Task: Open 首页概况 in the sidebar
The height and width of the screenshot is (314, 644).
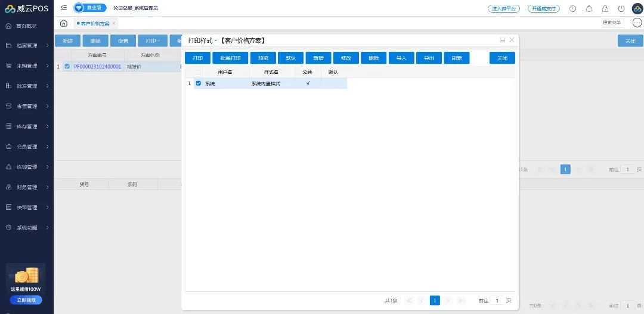Action: coord(26,26)
